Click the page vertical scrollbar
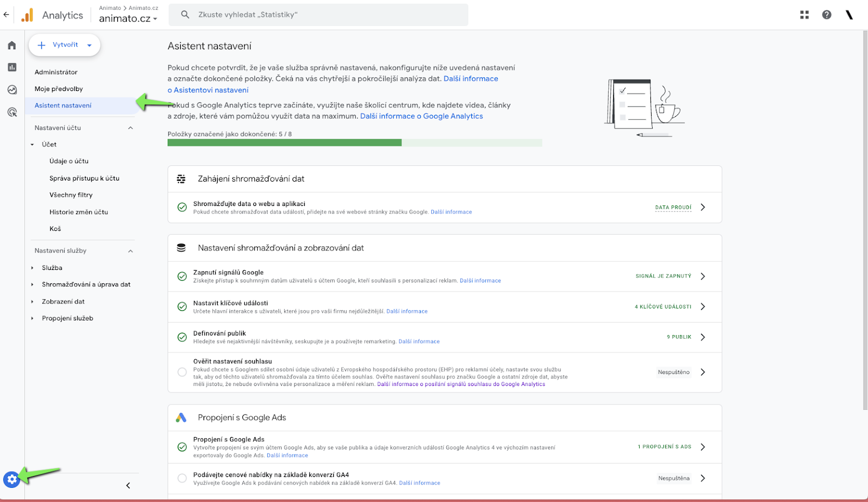This screenshot has width=868, height=502. coord(865,220)
